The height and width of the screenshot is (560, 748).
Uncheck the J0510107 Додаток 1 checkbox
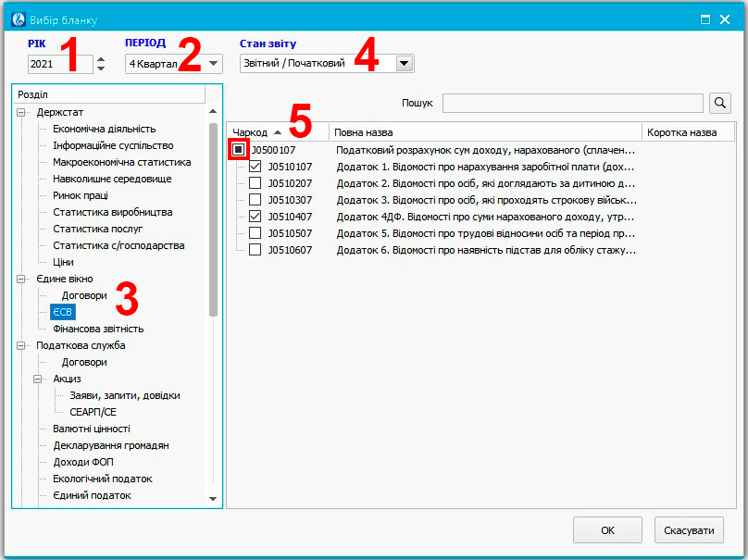(255, 167)
